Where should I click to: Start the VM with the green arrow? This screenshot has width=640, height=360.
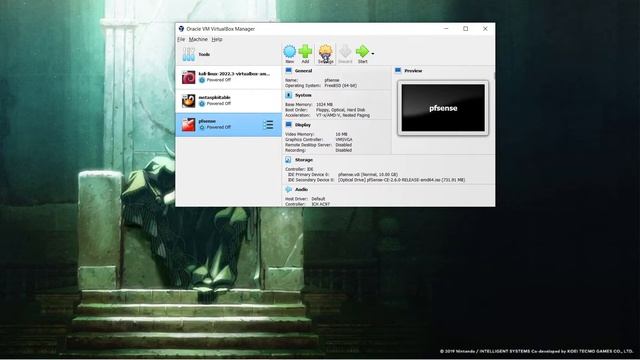362,51
